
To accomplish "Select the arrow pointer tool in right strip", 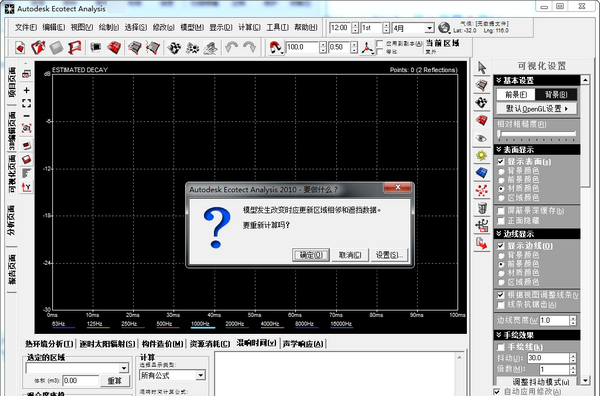I will [482, 68].
